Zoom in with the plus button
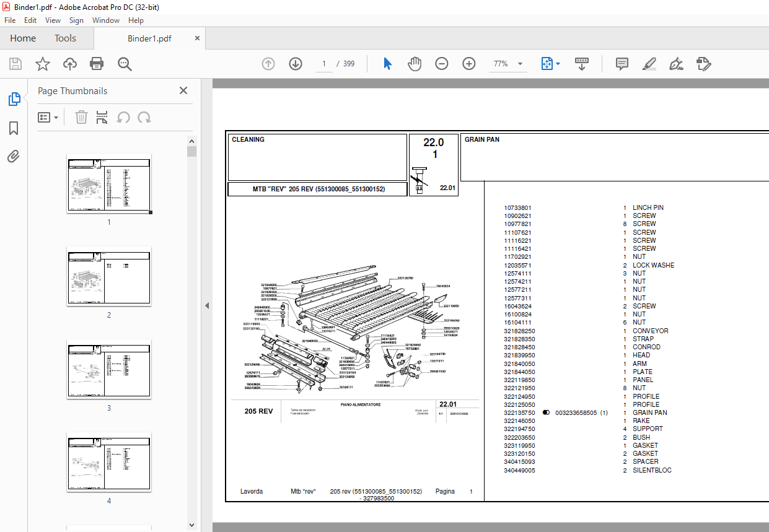Image resolution: width=769 pixels, height=532 pixels. tap(469, 64)
